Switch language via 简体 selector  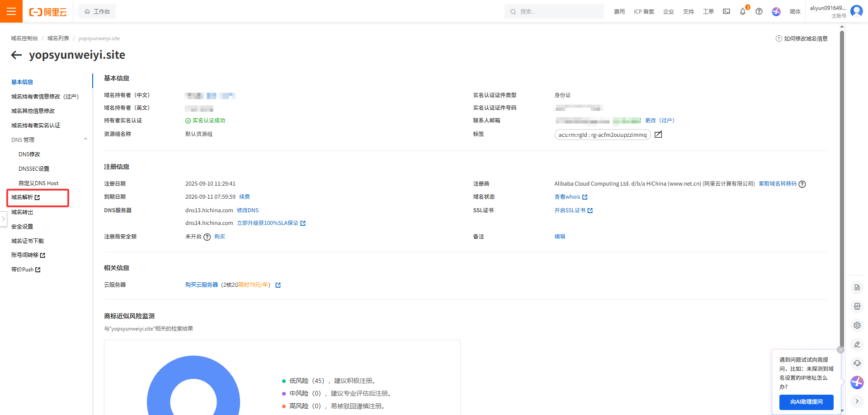(795, 12)
